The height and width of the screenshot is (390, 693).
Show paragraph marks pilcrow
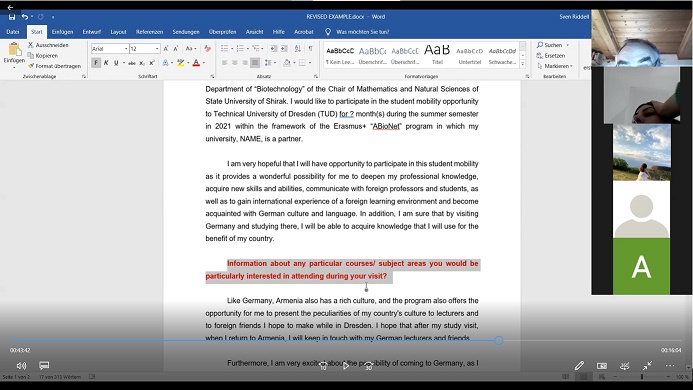311,49
